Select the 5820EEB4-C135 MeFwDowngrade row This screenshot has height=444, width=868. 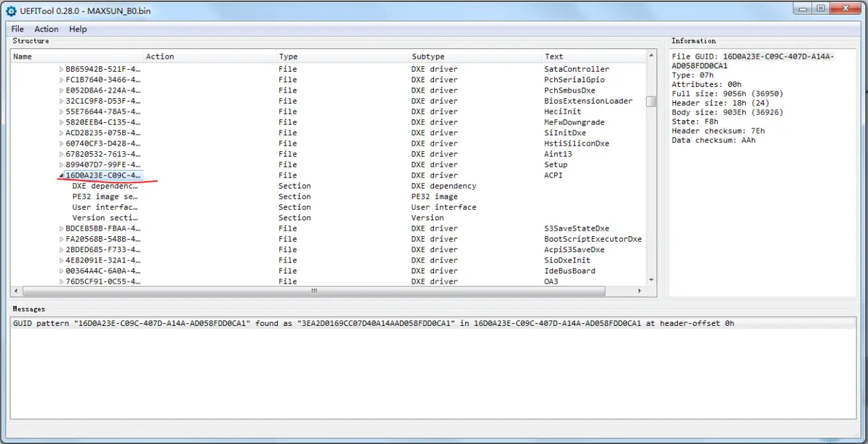[328, 122]
